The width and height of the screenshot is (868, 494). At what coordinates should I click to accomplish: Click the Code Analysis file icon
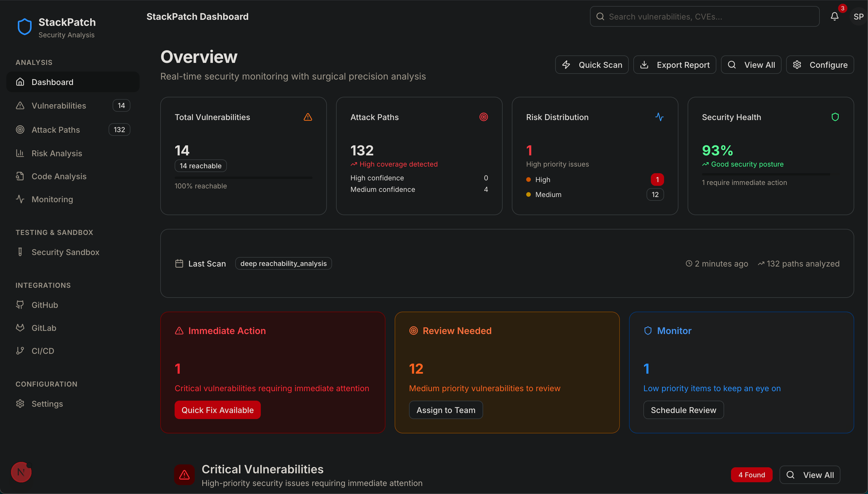[20, 176]
